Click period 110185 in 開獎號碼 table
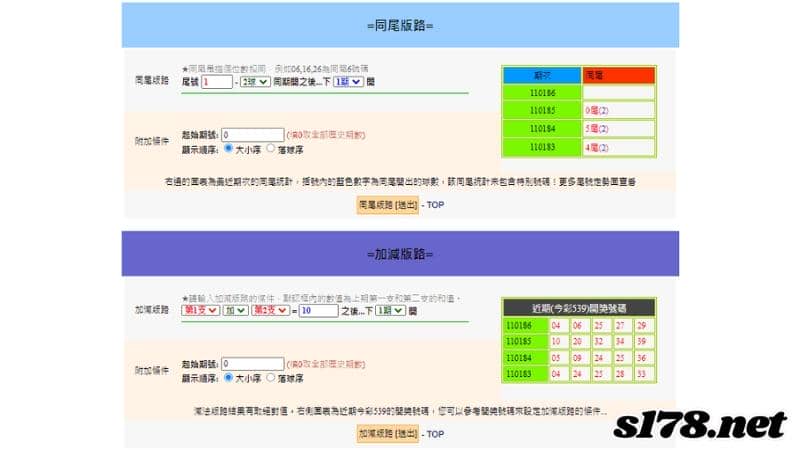The image size is (800, 450). click(x=526, y=341)
